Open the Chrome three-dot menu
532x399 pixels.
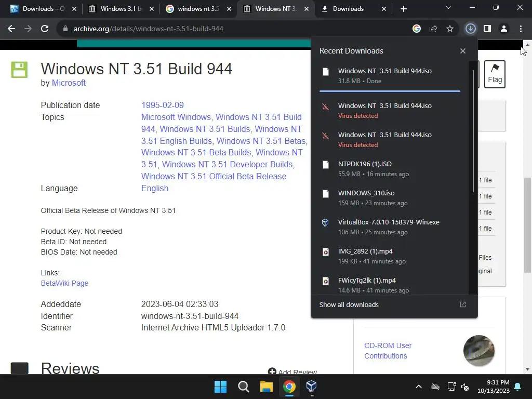pos(521,29)
